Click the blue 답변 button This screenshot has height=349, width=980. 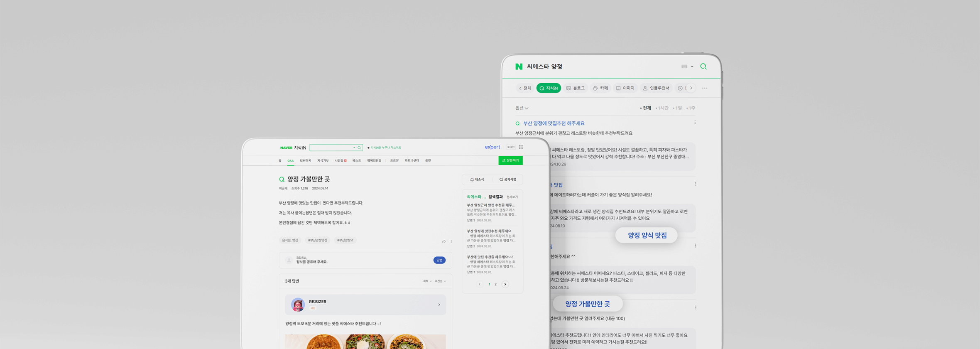coord(439,260)
